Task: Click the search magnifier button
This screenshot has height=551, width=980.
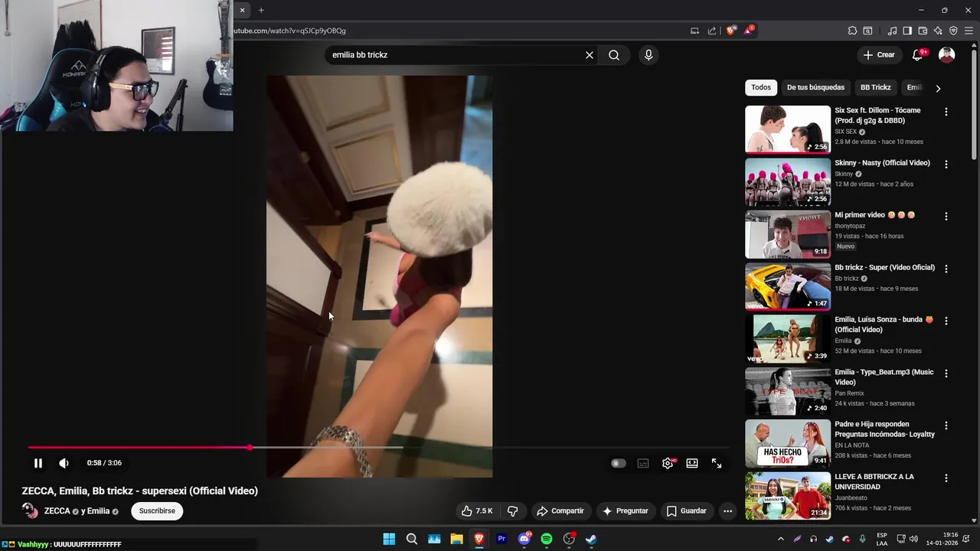Action: pyautogui.click(x=614, y=55)
